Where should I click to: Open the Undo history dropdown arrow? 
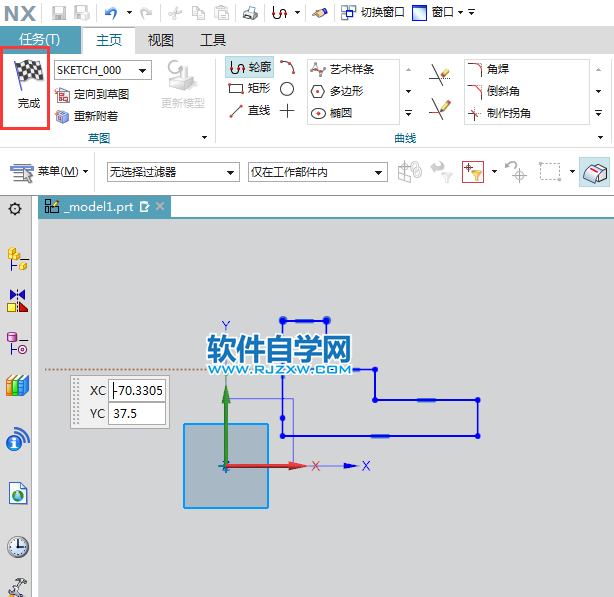(x=129, y=13)
